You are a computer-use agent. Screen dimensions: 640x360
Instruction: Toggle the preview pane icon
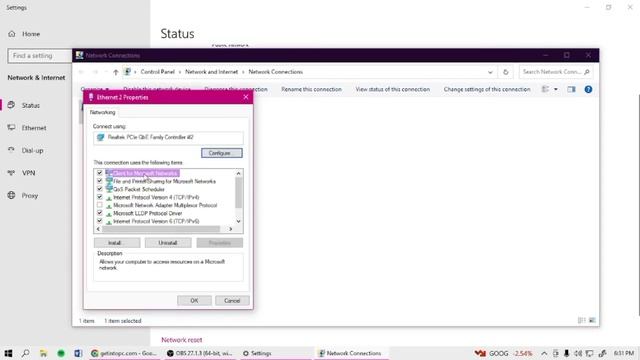click(x=571, y=89)
